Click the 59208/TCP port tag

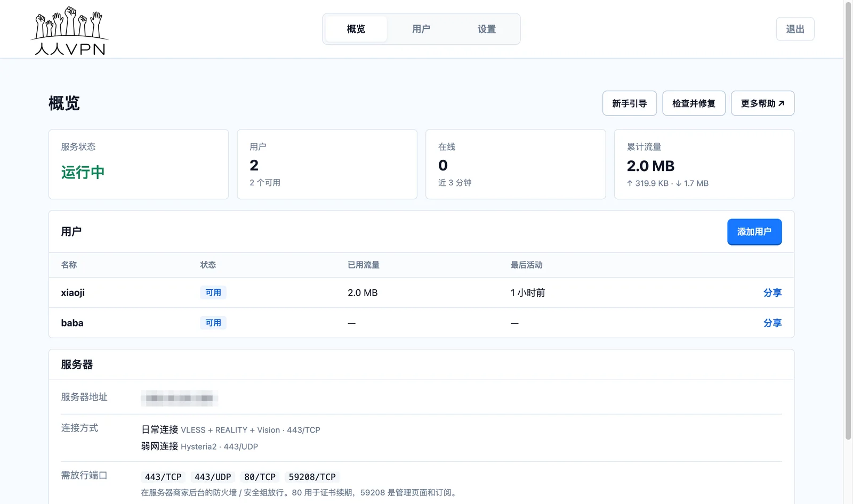coord(312,477)
